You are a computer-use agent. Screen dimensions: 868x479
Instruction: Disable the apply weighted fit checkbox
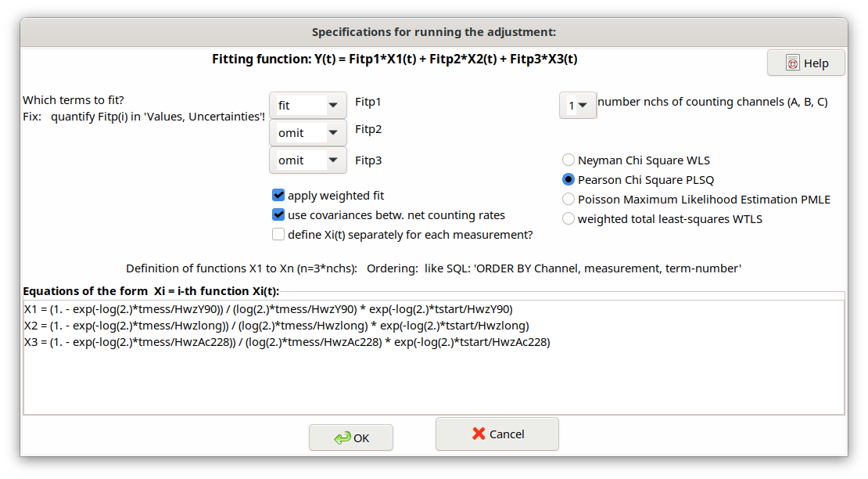[x=278, y=195]
